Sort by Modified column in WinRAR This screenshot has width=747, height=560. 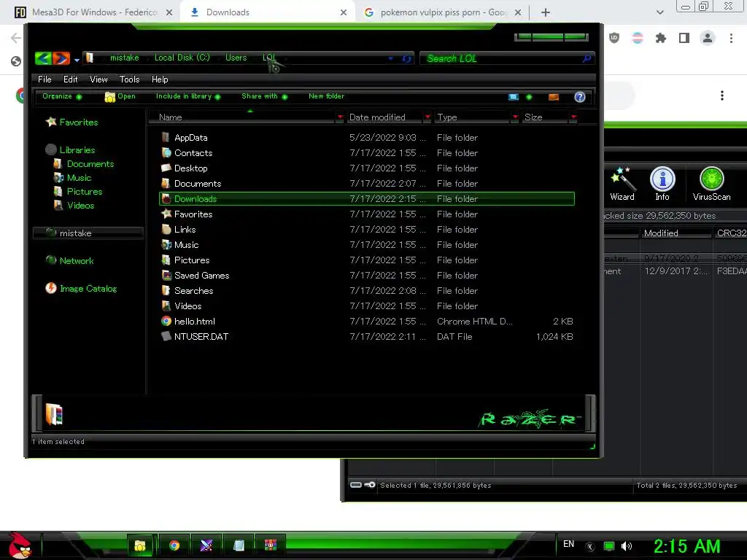(x=676, y=233)
